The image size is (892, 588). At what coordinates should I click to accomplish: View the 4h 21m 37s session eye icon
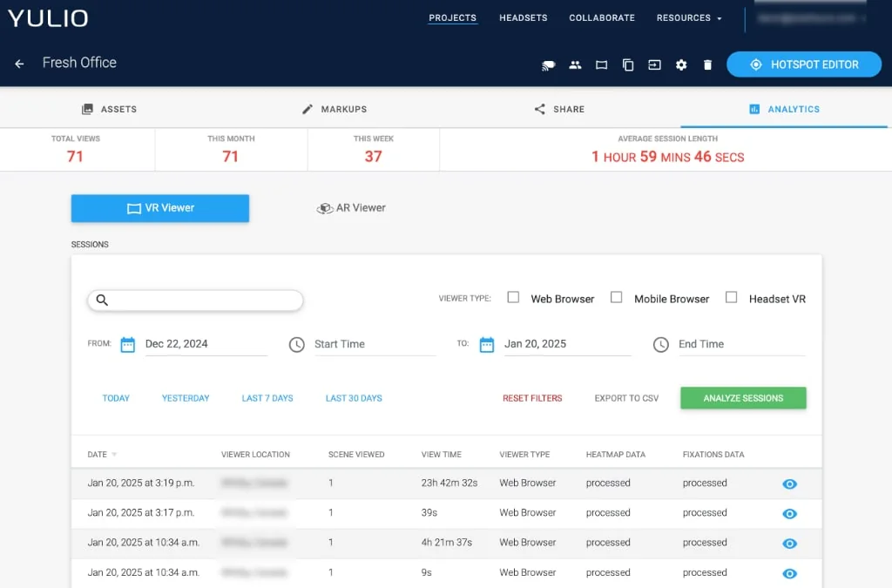[789, 543]
